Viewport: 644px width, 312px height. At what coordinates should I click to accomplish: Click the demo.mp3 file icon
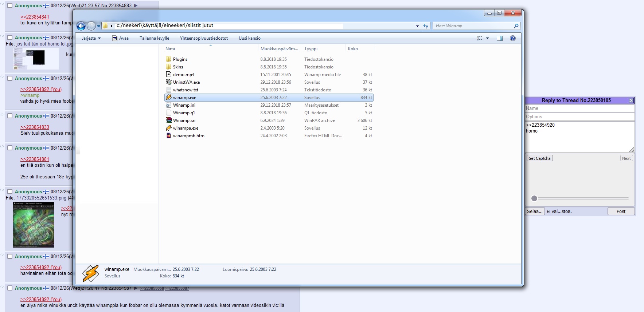pyautogui.click(x=168, y=74)
